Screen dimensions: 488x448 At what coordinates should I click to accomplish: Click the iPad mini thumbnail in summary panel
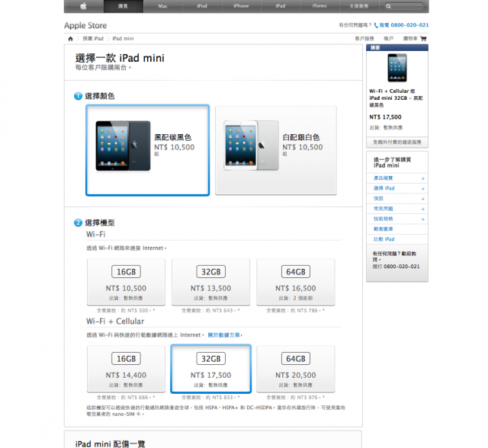[x=397, y=68]
